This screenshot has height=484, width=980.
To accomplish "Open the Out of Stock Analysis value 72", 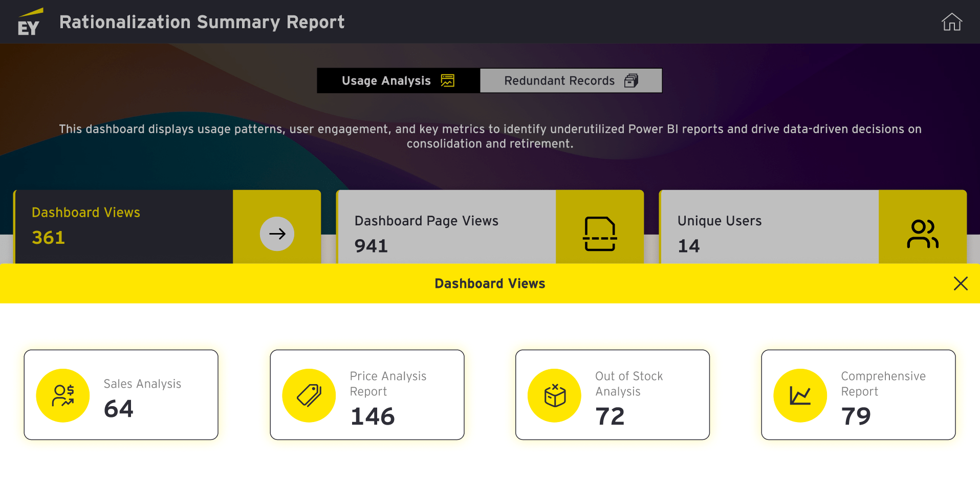I will point(610,416).
